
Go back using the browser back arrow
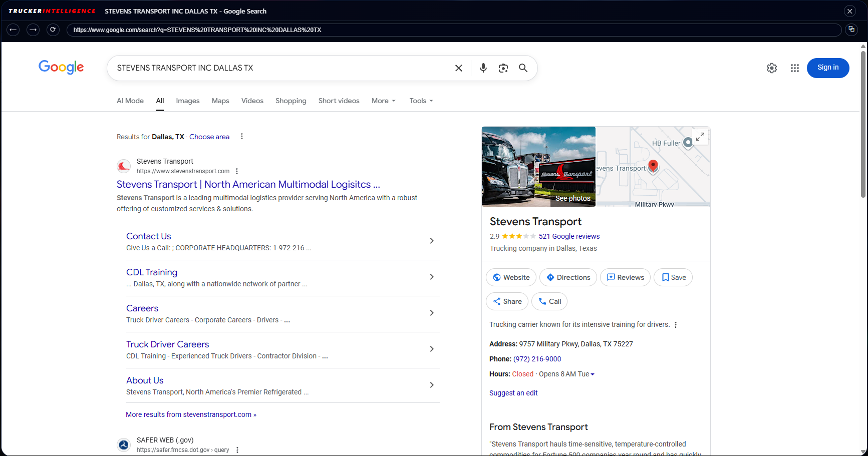pos(13,30)
